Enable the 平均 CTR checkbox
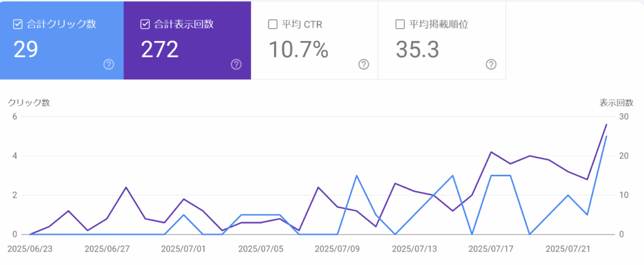The height and width of the screenshot is (265, 644). tap(272, 25)
